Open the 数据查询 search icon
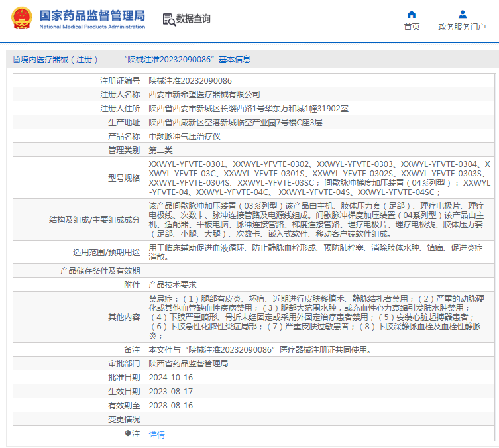Viewport: 499px width, 448px height. coord(169,19)
